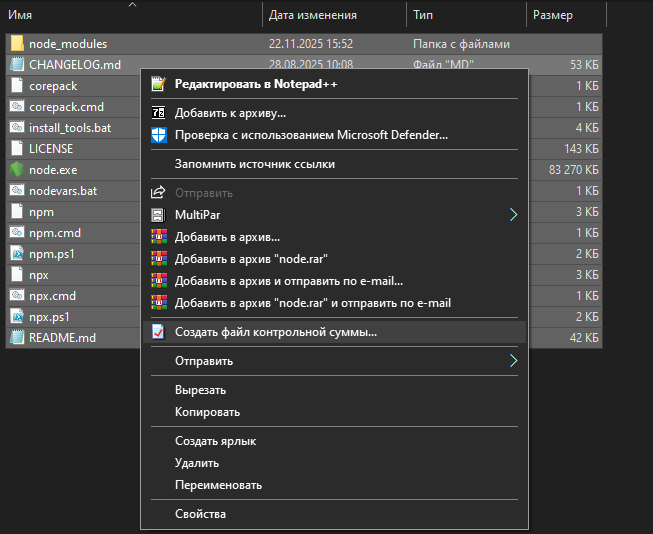Image resolution: width=653 pixels, height=534 pixels.
Task: Select Переименовать
Action: coord(334,485)
